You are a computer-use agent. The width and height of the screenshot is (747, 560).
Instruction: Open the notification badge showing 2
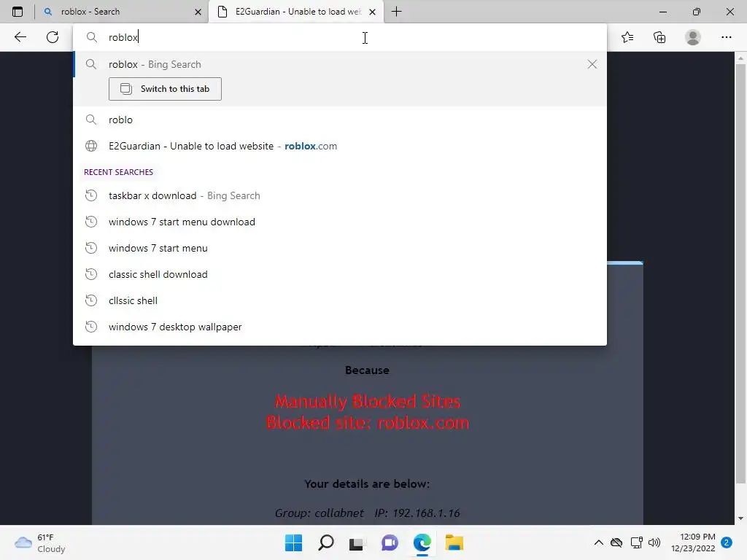727,542
